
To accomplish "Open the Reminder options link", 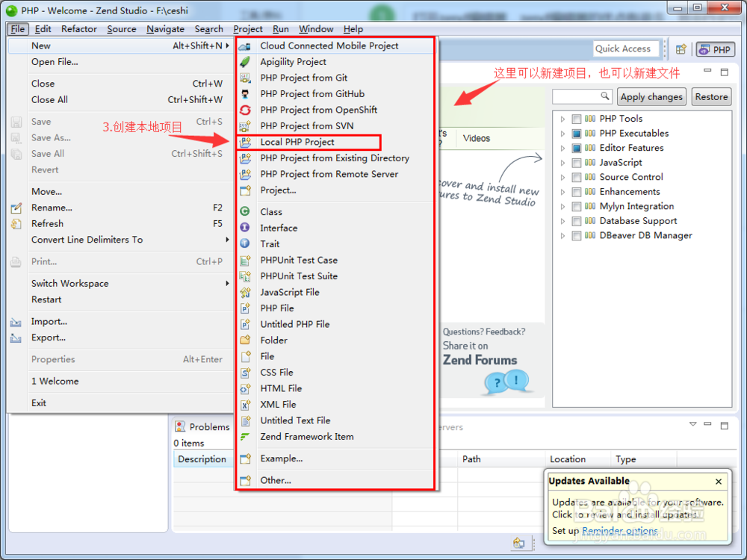I will pos(620,530).
